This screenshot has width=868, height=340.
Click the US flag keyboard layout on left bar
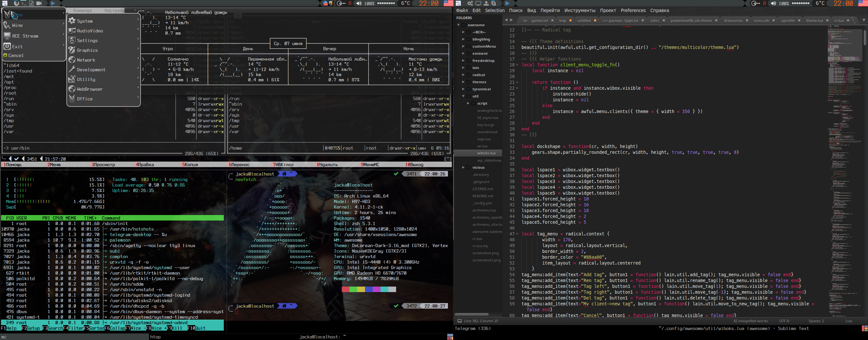(x=448, y=3)
